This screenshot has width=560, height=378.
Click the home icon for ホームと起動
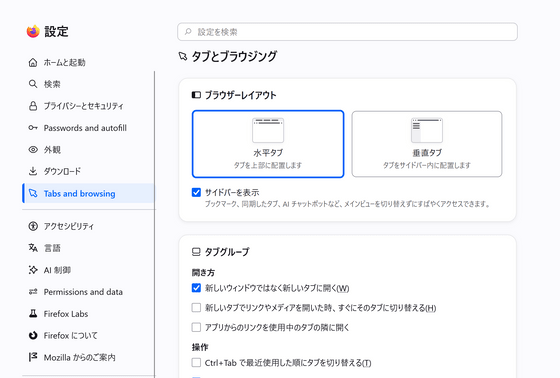(x=33, y=63)
